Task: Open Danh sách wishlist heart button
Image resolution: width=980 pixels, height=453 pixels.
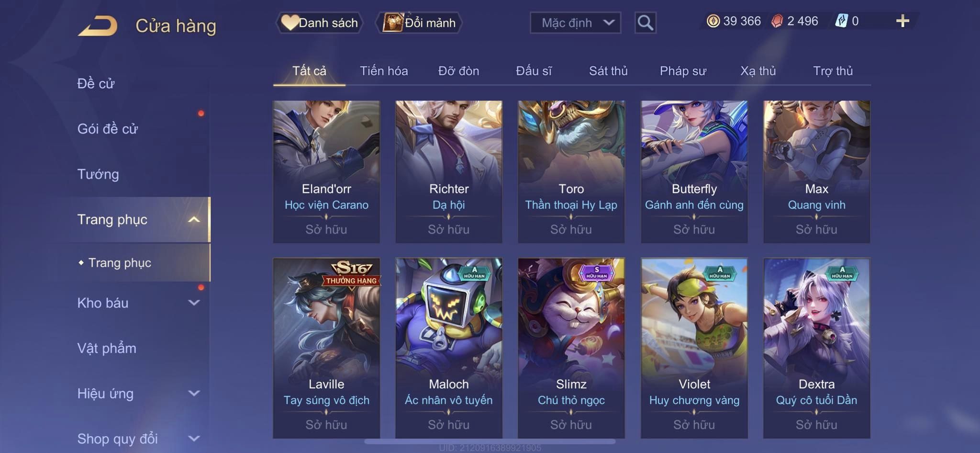Action: pyautogui.click(x=319, y=23)
